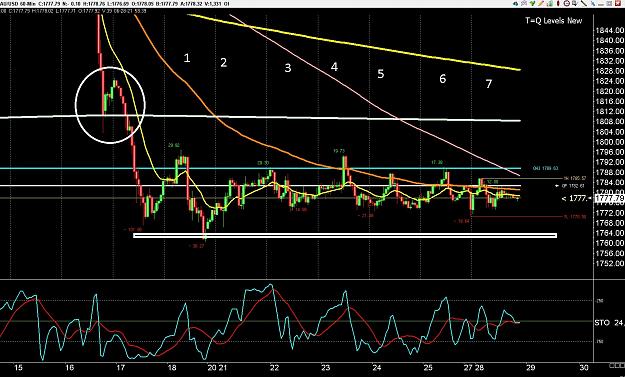Click date label 25 on time axis
This screenshot has height=377, width=625.
click(x=428, y=367)
